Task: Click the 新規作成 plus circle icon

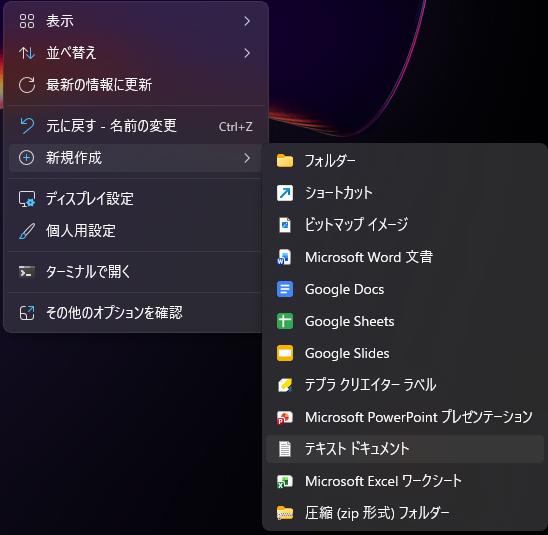Action: pos(27,158)
